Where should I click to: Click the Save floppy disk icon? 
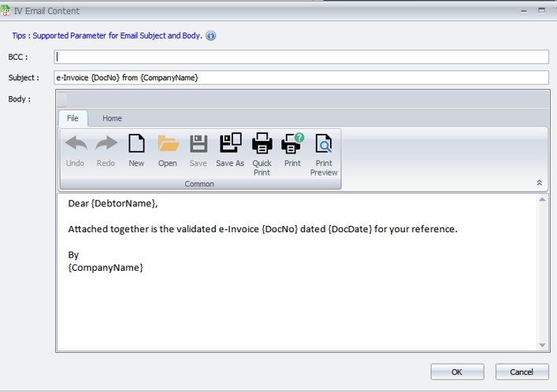[x=199, y=145]
